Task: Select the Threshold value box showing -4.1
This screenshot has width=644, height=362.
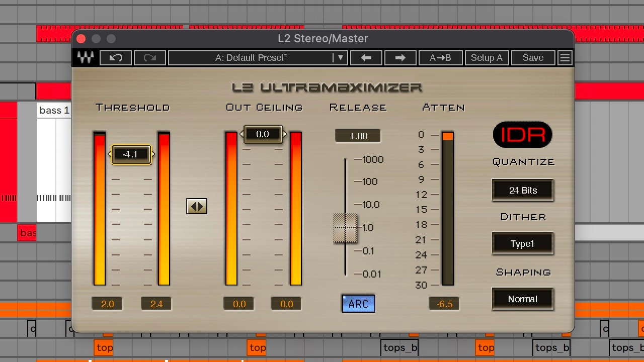Action: [x=130, y=154]
